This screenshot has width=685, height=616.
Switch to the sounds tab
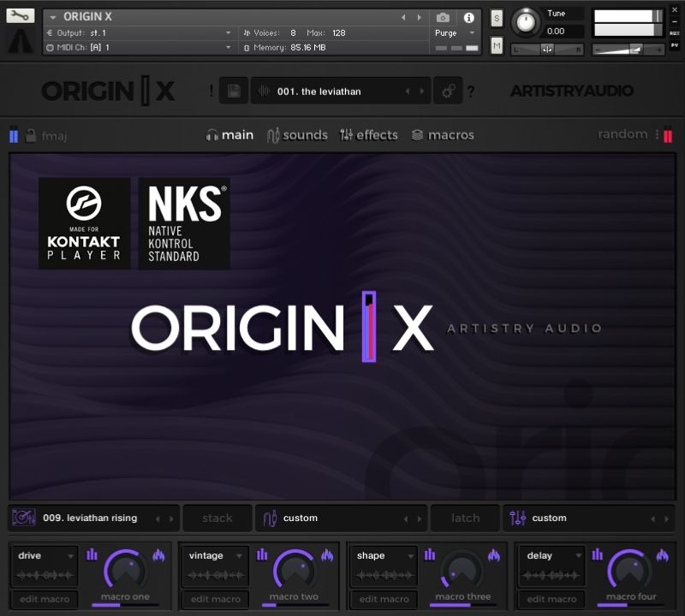pos(296,135)
